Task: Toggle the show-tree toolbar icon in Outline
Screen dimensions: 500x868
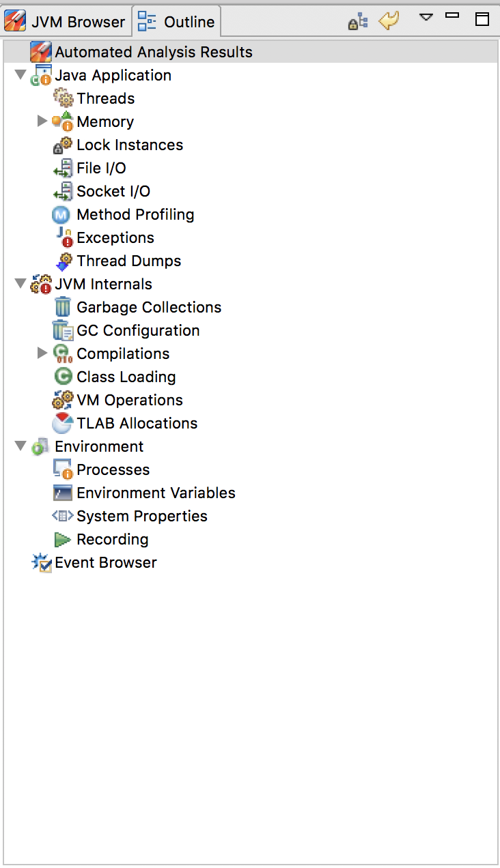Action: 358,21
